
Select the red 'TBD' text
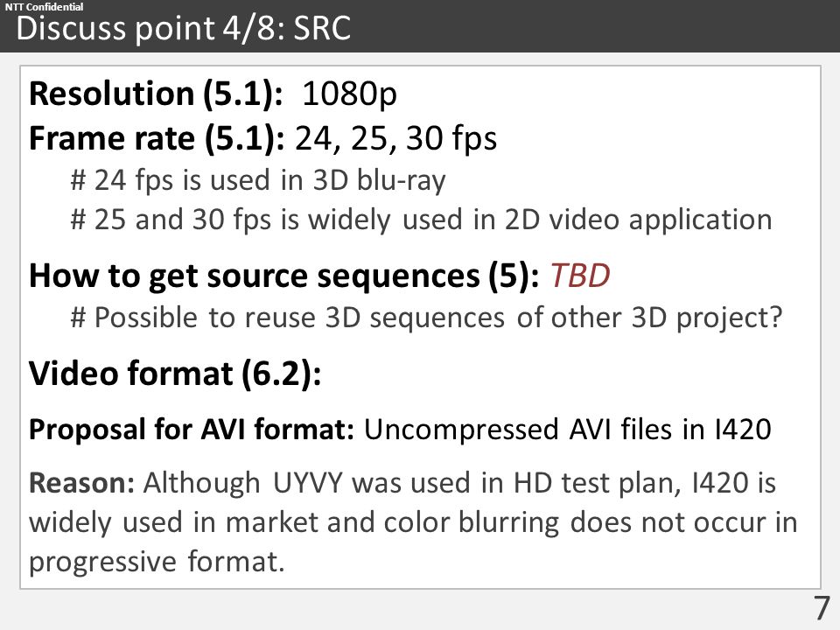580,276
